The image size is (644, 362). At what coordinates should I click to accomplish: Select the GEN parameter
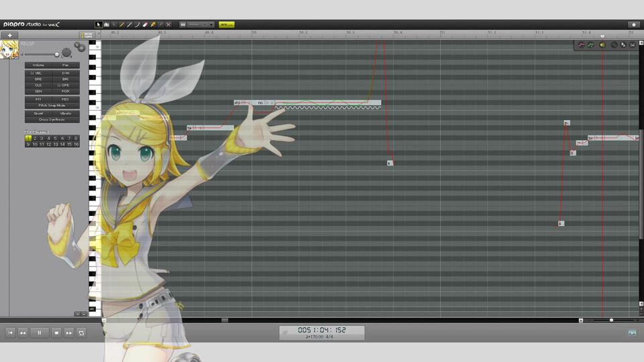(x=38, y=92)
